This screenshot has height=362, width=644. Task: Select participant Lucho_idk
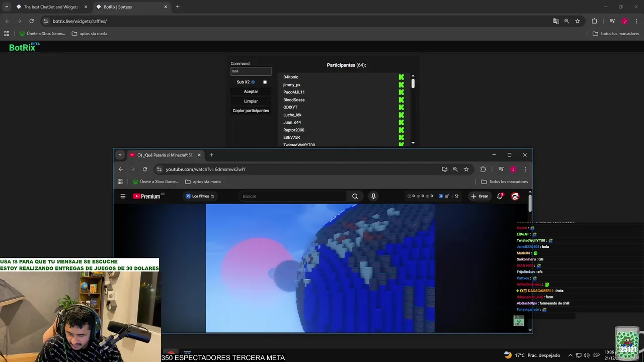(292, 115)
